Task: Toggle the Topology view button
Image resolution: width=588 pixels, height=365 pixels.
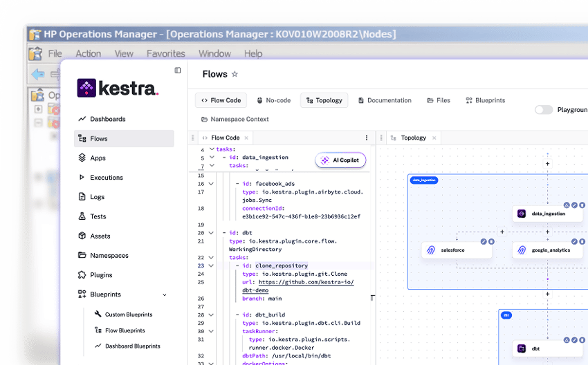Action: [324, 100]
